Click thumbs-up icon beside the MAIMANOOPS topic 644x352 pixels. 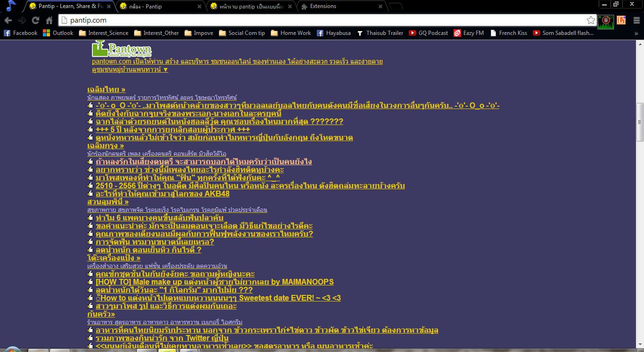(x=91, y=282)
